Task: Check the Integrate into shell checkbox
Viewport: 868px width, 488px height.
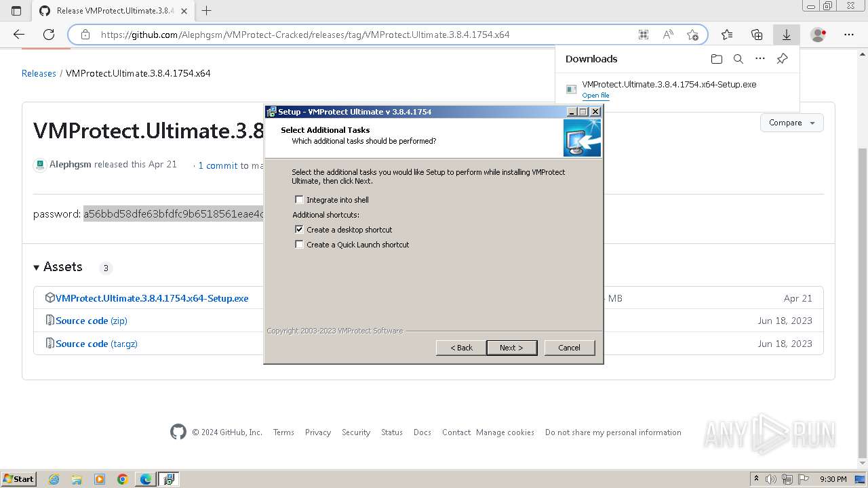Action: 299,200
